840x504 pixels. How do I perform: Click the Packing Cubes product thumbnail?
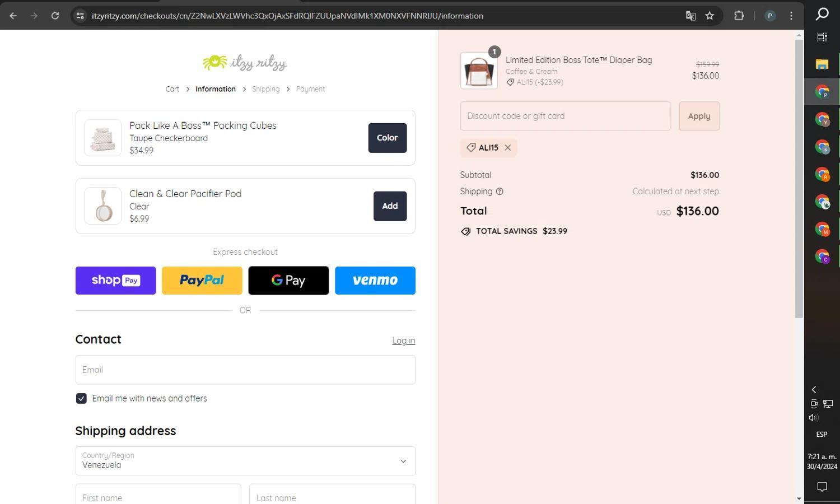[103, 138]
